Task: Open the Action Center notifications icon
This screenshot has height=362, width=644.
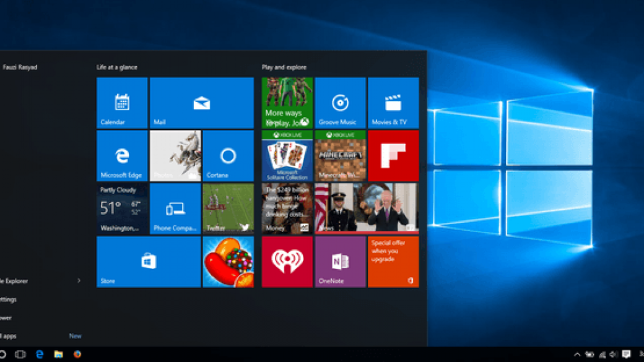Action: pos(626,355)
